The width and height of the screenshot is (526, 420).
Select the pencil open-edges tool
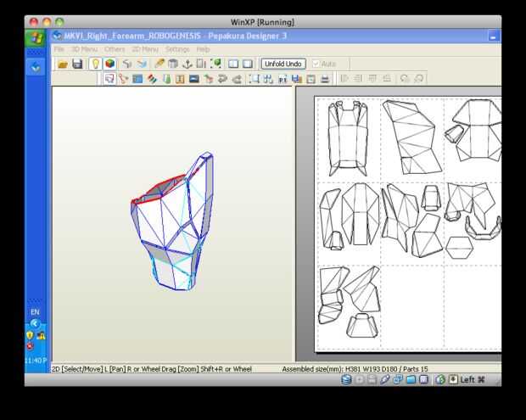click(x=159, y=64)
